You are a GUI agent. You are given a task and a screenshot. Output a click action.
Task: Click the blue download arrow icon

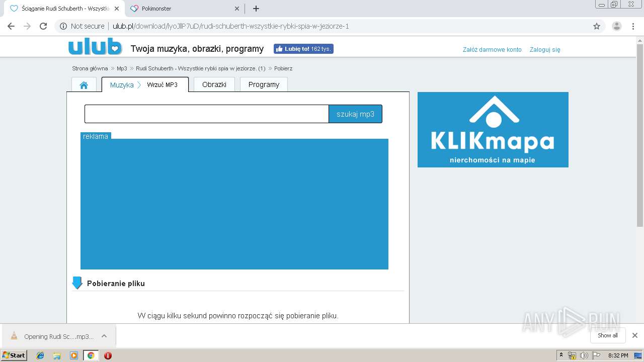[77, 283]
